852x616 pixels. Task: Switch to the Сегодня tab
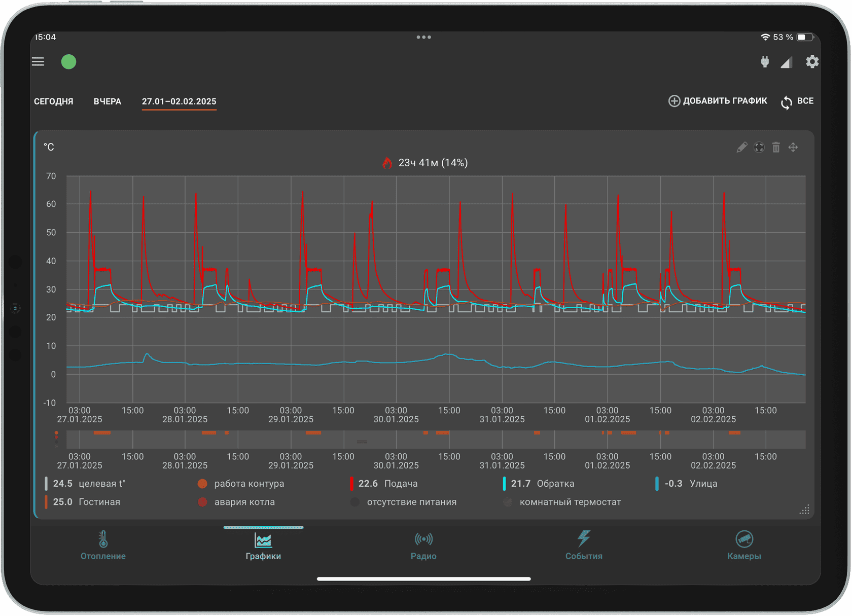point(54,101)
